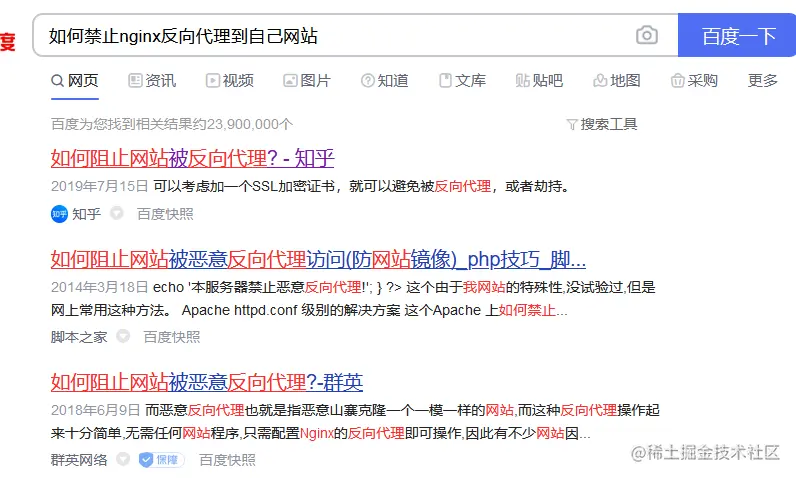The height and width of the screenshot is (478, 796).
Task: Click the date text 2018年6月9日
Action: [95, 410]
